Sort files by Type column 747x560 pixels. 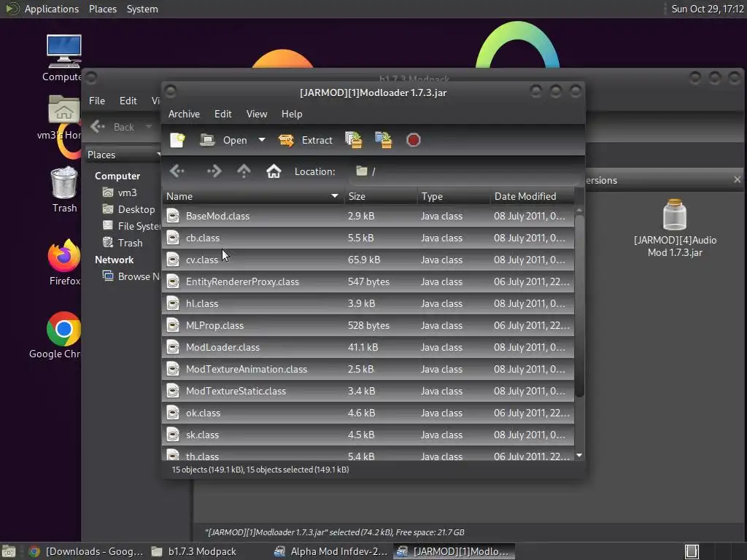454,196
